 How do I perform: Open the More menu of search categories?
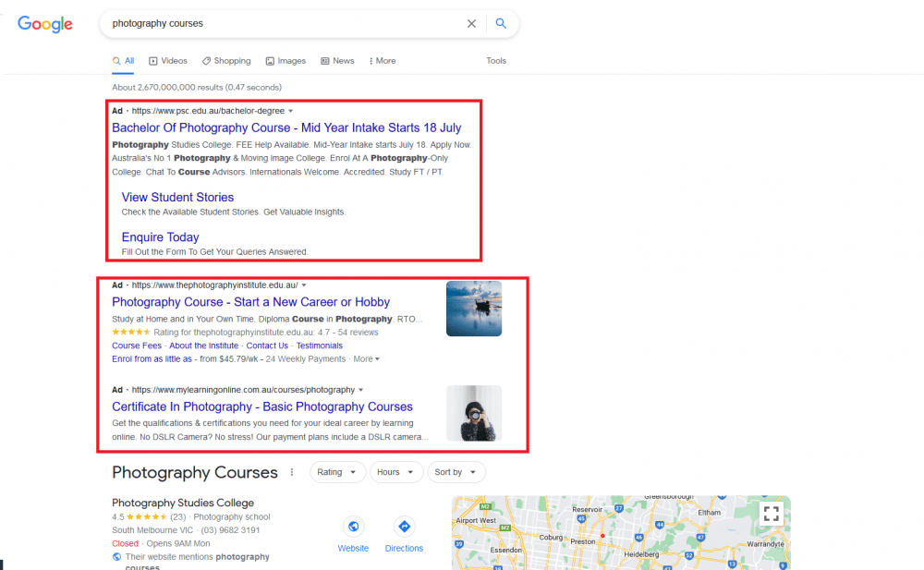tap(382, 61)
